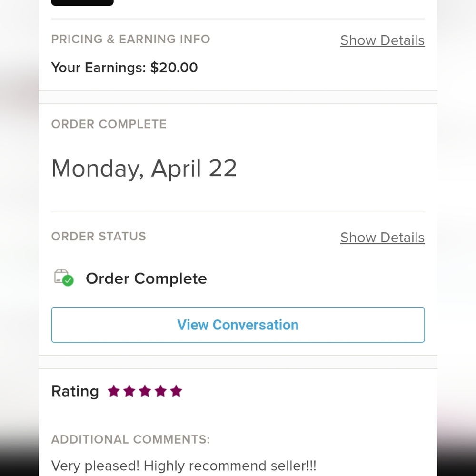The height and width of the screenshot is (476, 476).
Task: Select the fourth rating star
Action: (x=160, y=391)
